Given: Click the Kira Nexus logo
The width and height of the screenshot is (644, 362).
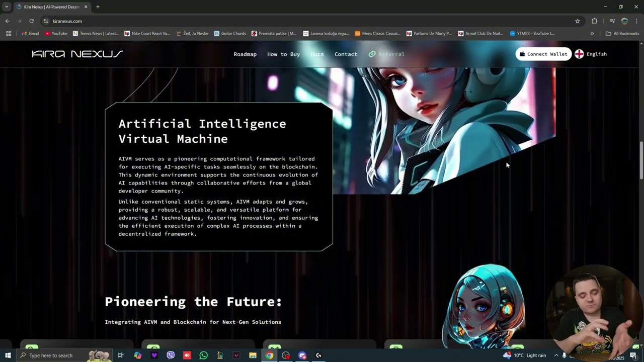Looking at the screenshot, I should [x=77, y=54].
